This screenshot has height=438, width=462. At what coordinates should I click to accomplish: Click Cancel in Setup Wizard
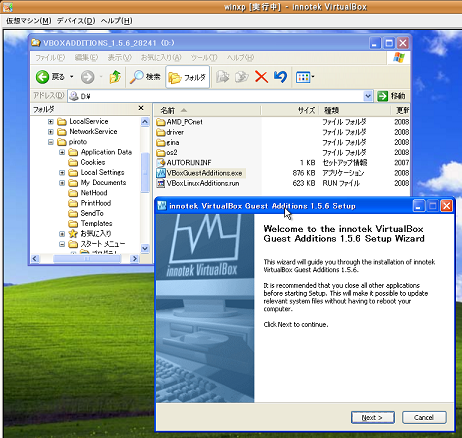coord(424,418)
